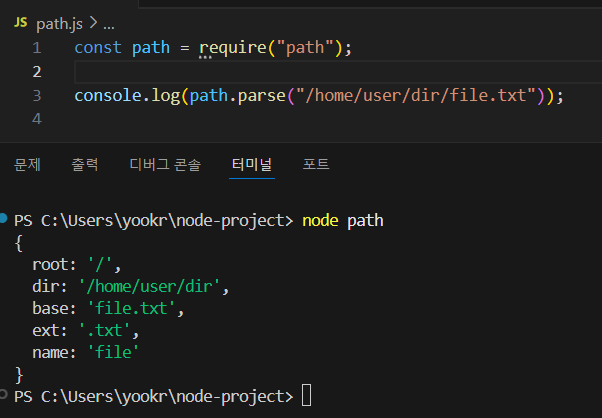Click the first PS C:\Users\yookr\node-project> prompt
Screen dimensions: 602x418
tap(153, 221)
